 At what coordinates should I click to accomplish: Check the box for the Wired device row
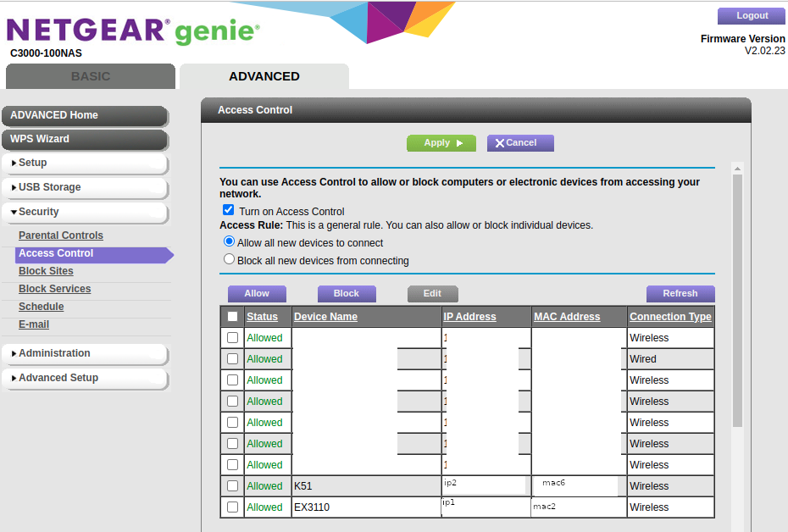click(232, 359)
